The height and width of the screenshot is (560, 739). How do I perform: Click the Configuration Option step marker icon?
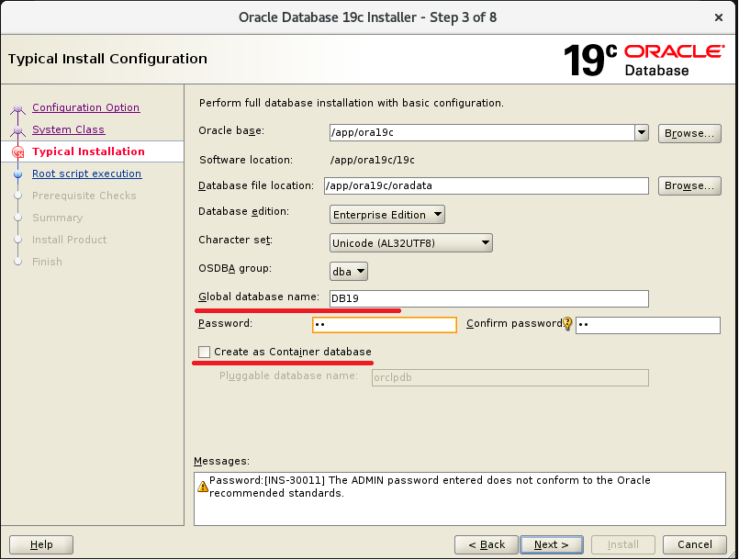coord(18,109)
